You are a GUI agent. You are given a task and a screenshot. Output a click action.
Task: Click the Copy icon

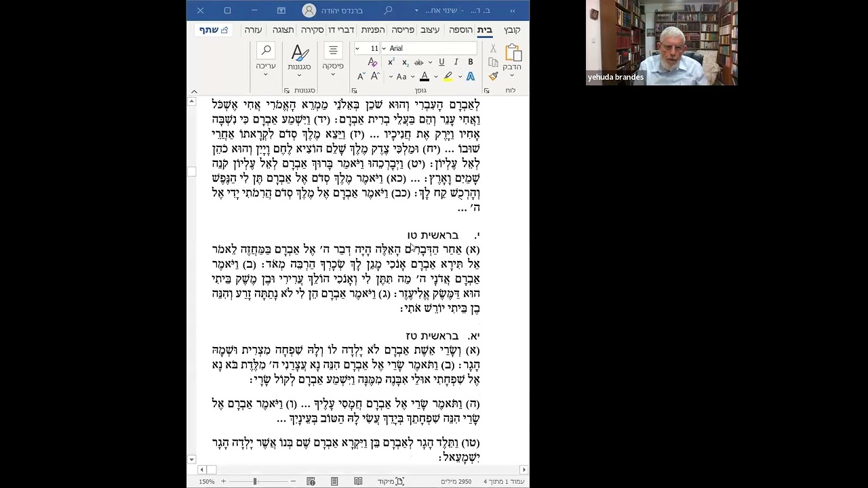[493, 62]
